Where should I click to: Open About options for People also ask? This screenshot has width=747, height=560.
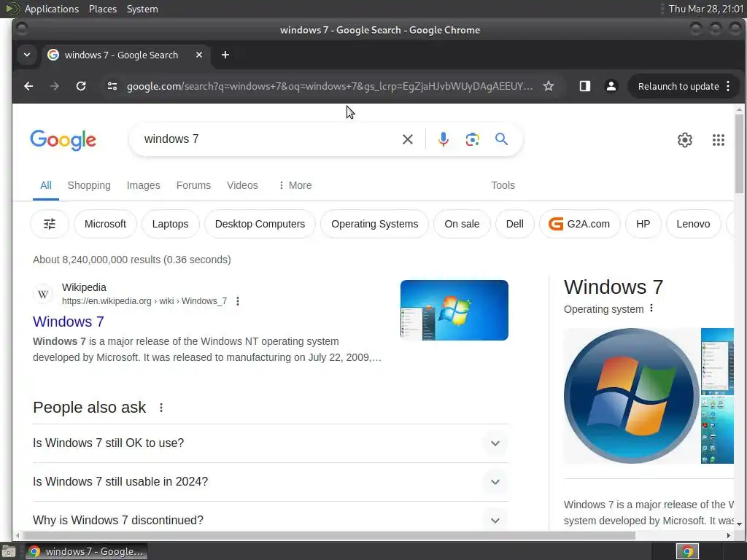pos(161,408)
